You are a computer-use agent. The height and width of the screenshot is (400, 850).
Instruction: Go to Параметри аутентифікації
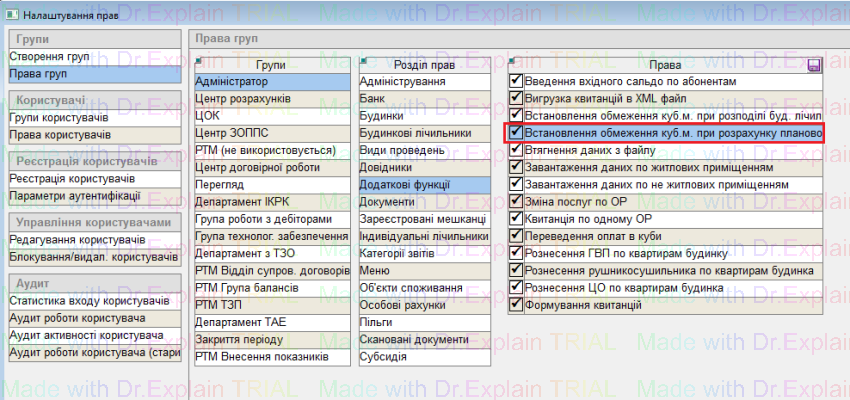coord(75,195)
